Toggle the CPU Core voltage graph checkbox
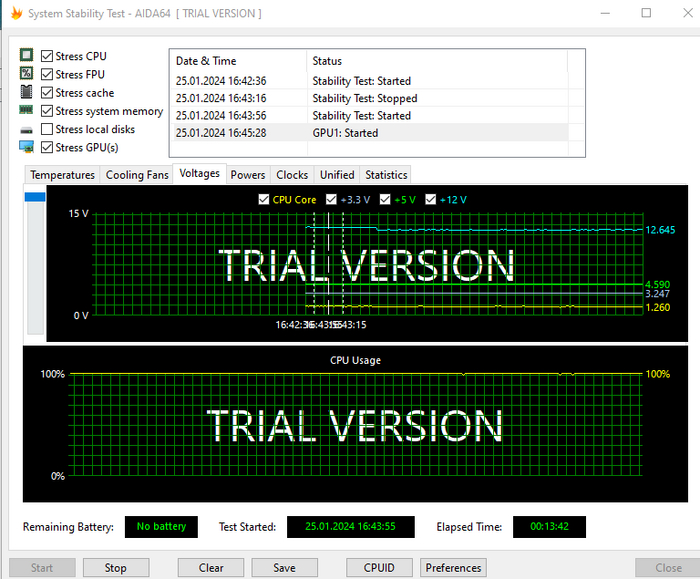 coord(264,200)
